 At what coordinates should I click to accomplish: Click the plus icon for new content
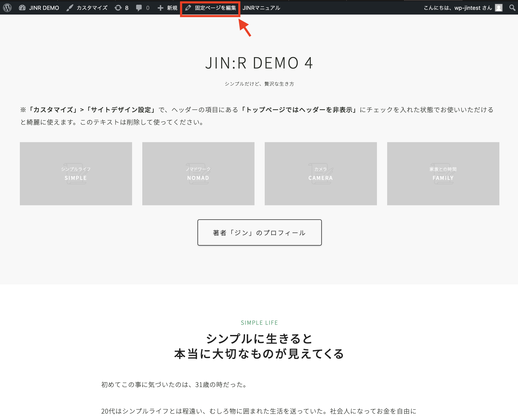click(x=160, y=8)
